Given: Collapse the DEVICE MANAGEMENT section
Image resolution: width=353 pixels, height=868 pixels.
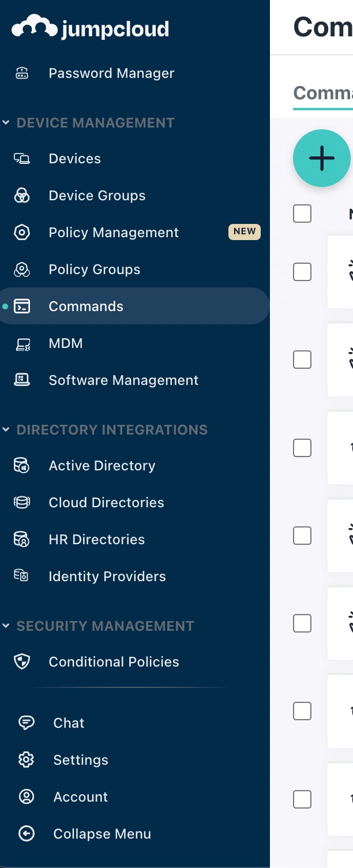Looking at the screenshot, I should pyautogui.click(x=6, y=122).
